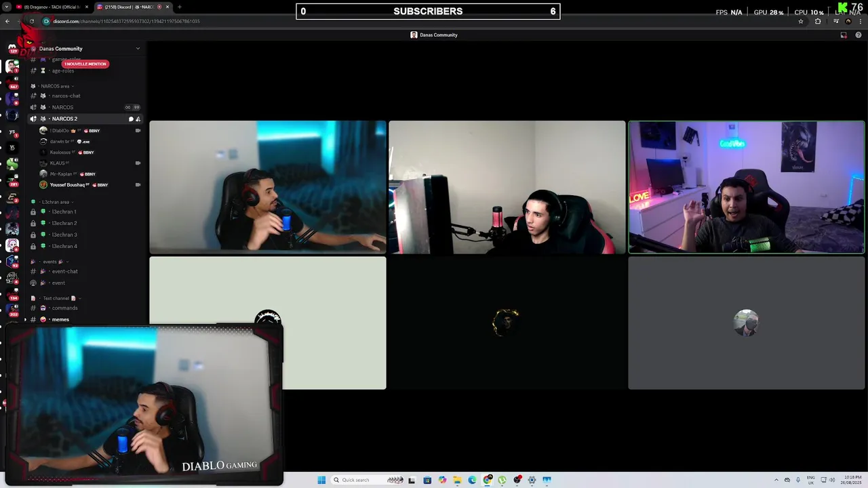Open the age-roles text channel
This screenshot has height=488, width=868.
[x=63, y=70]
